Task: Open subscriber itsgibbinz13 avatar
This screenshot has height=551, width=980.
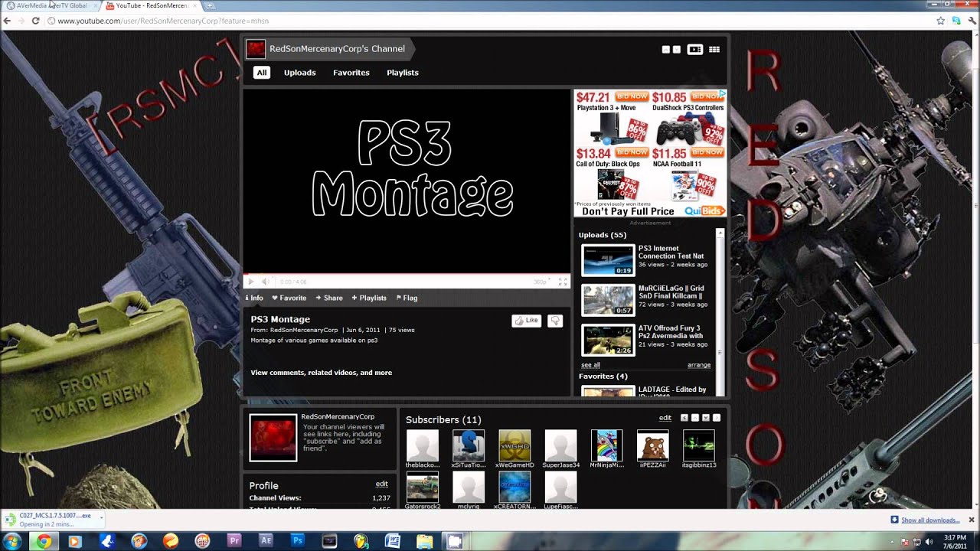Action: (x=698, y=445)
